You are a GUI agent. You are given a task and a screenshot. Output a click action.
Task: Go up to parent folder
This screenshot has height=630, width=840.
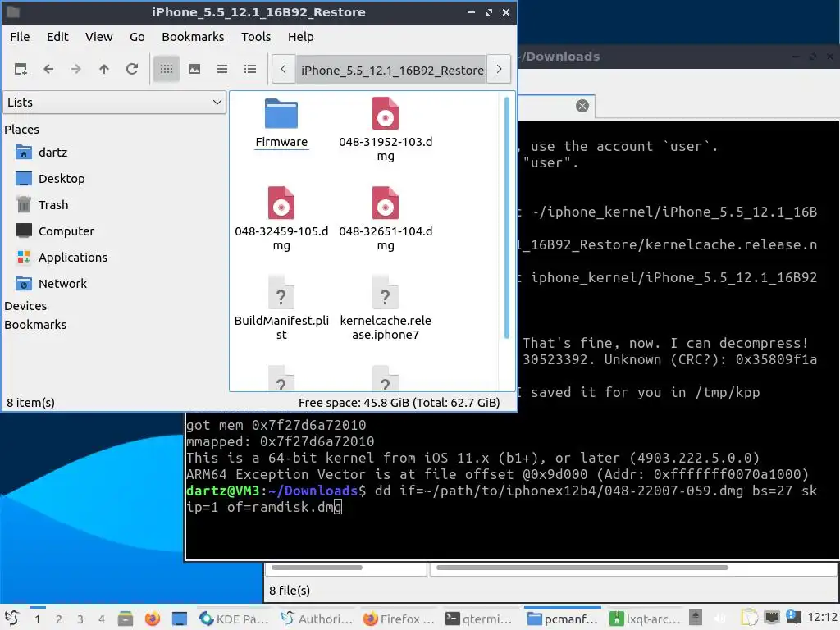(104, 69)
